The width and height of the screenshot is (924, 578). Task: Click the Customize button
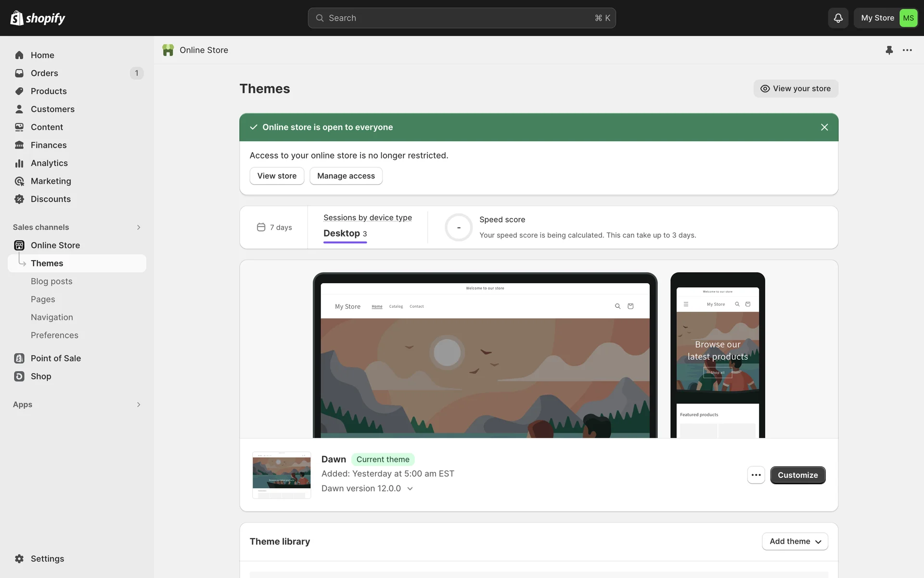pyautogui.click(x=797, y=475)
